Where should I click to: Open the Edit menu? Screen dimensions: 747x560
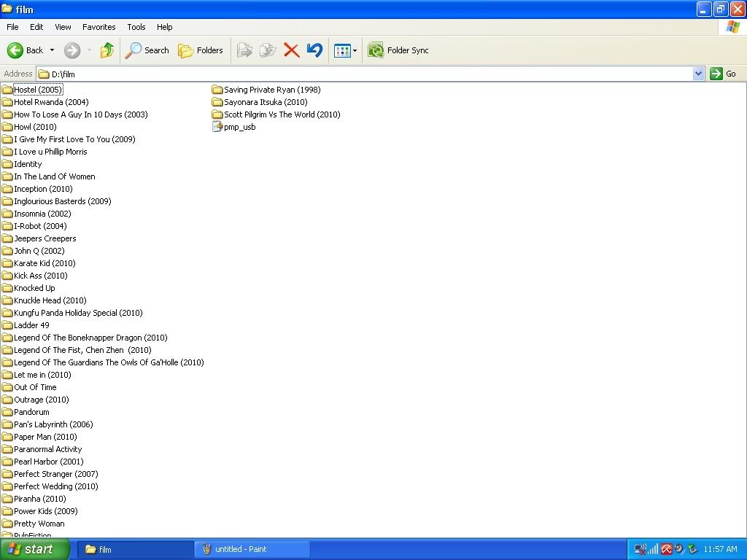pos(36,27)
